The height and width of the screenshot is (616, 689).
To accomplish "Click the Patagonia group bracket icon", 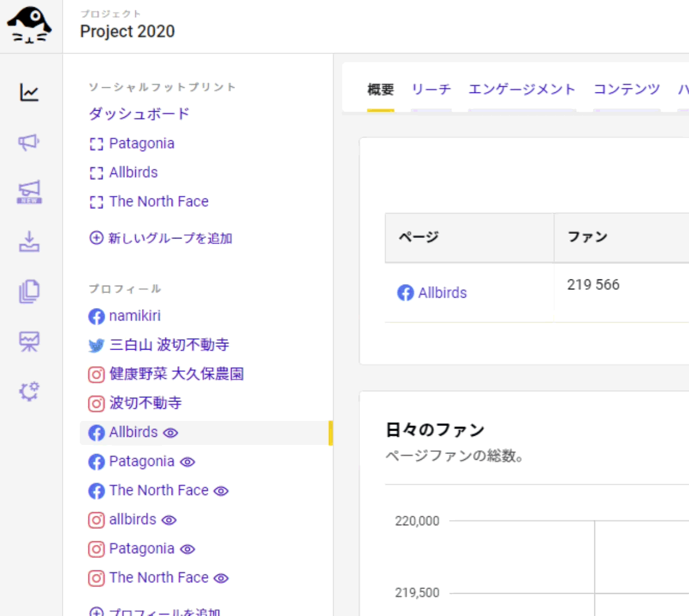I will tap(96, 144).
